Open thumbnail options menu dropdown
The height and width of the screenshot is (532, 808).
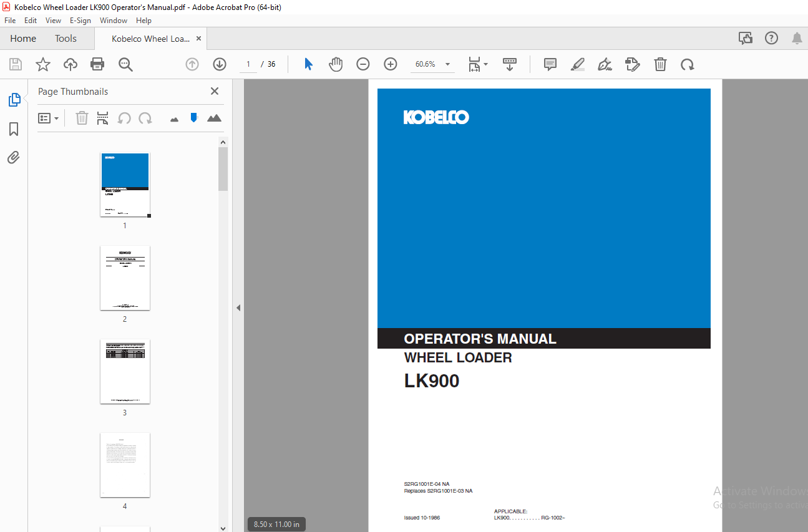[49, 118]
